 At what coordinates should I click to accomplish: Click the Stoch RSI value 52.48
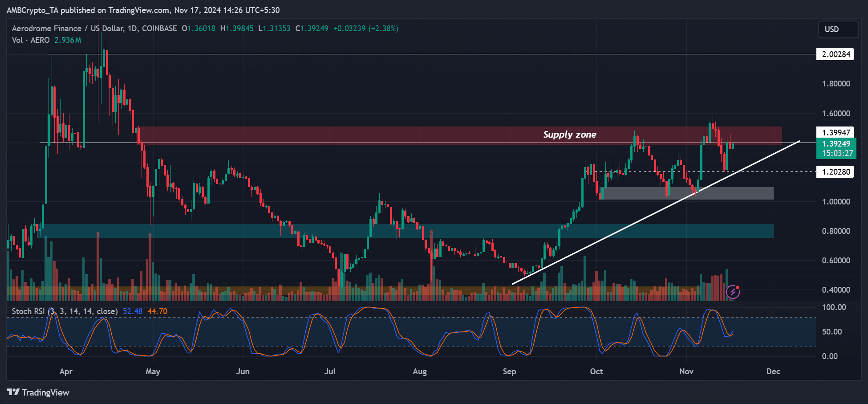[133, 311]
